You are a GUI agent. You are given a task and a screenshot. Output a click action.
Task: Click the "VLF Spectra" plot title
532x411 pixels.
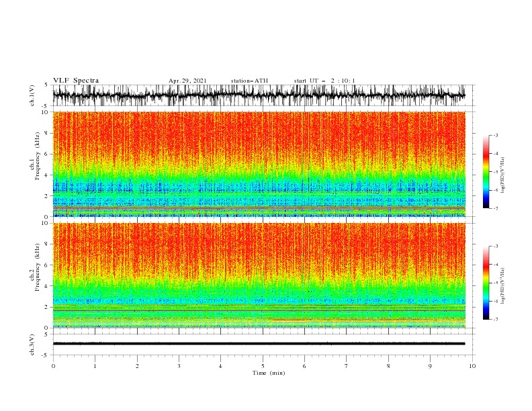click(76, 81)
